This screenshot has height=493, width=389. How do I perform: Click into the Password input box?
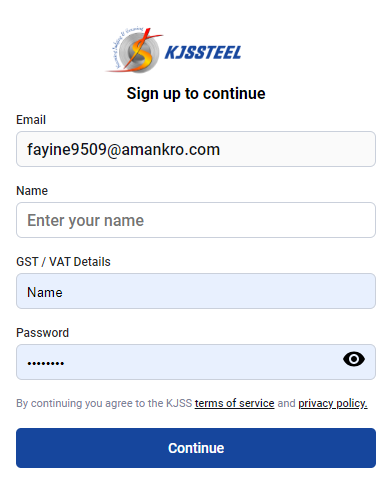pos(196,362)
